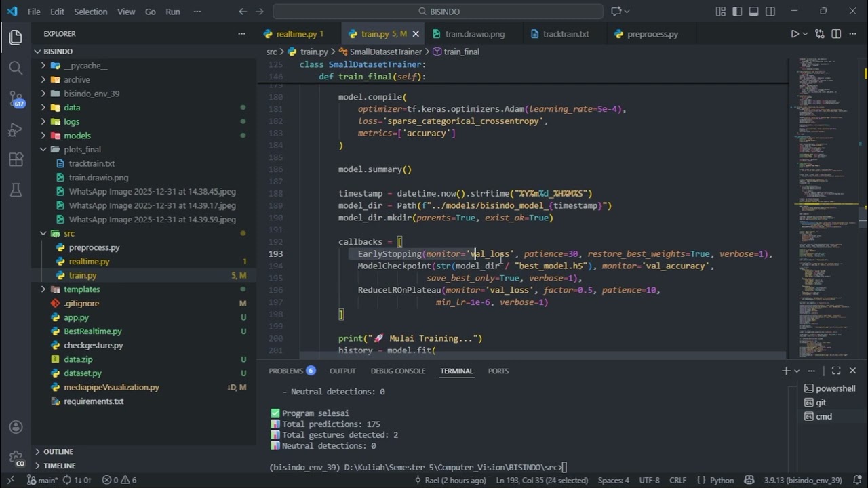Select the cmd terminal in the list
Viewport: 868px width, 488px height.
pyautogui.click(x=829, y=416)
